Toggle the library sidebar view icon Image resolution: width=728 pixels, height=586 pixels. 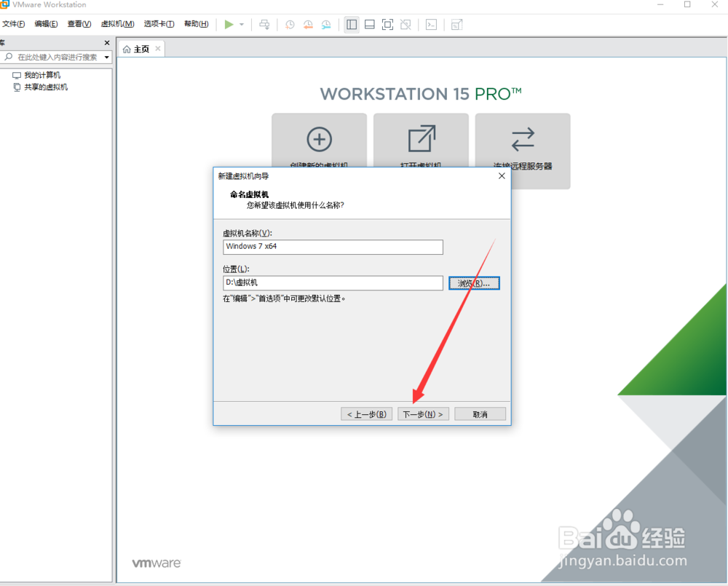pos(352,25)
